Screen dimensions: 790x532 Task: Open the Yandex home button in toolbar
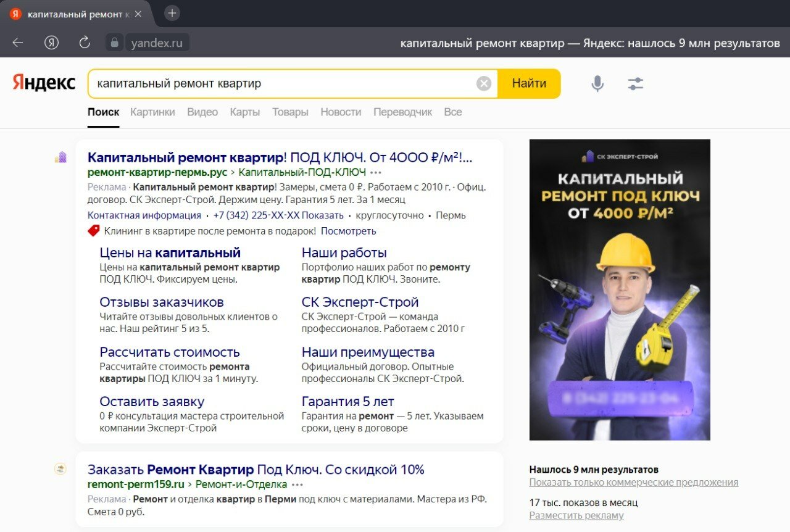coord(52,43)
